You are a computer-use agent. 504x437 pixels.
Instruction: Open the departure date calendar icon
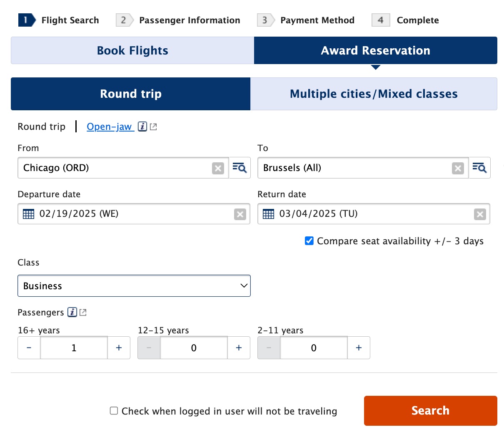coord(28,214)
